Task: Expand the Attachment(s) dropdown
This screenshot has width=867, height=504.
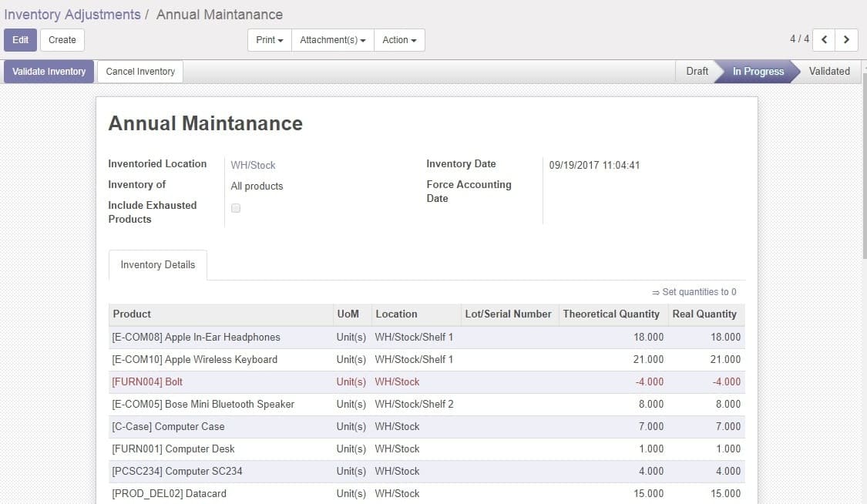Action: click(x=332, y=40)
